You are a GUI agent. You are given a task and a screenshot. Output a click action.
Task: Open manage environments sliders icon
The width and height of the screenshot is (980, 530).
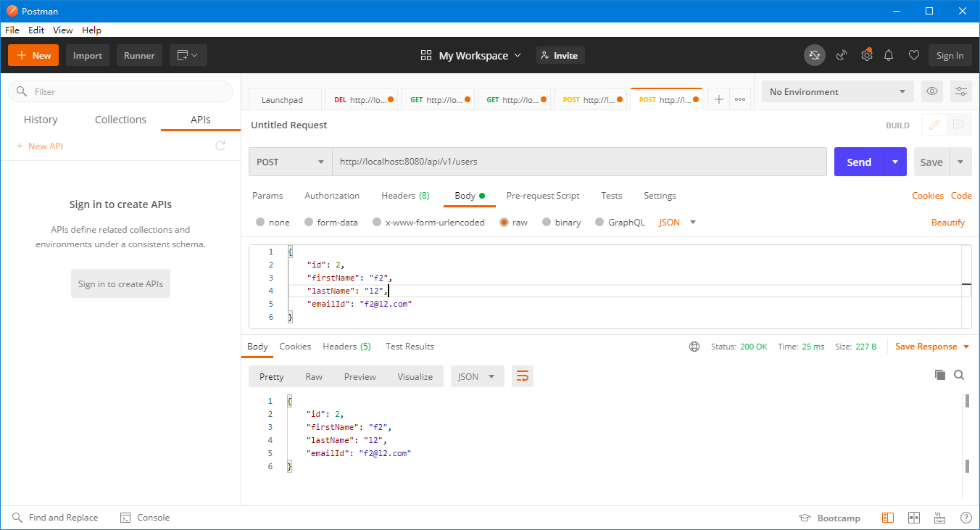point(961,91)
